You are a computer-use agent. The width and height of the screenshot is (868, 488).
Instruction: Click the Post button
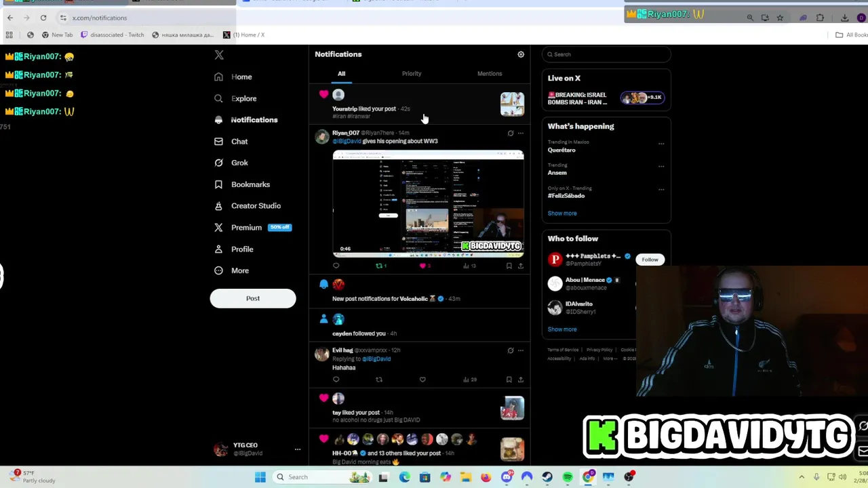pyautogui.click(x=253, y=298)
